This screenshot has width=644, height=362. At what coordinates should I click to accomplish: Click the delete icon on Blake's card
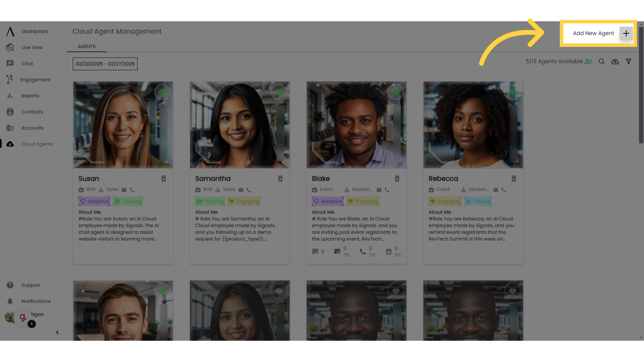(397, 179)
